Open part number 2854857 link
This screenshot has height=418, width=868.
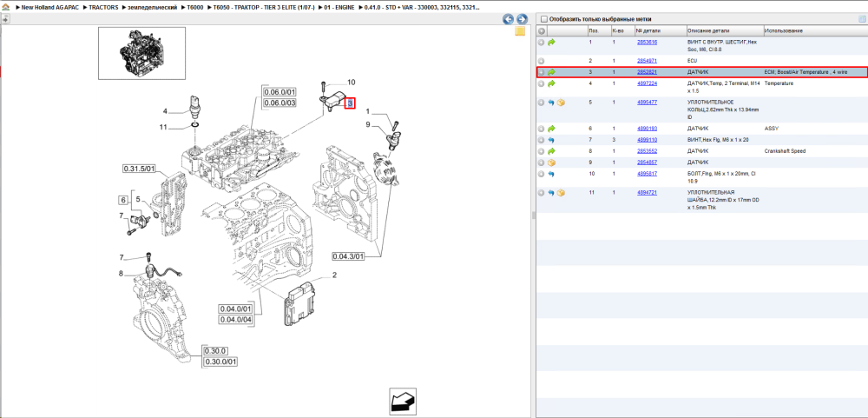point(648,163)
